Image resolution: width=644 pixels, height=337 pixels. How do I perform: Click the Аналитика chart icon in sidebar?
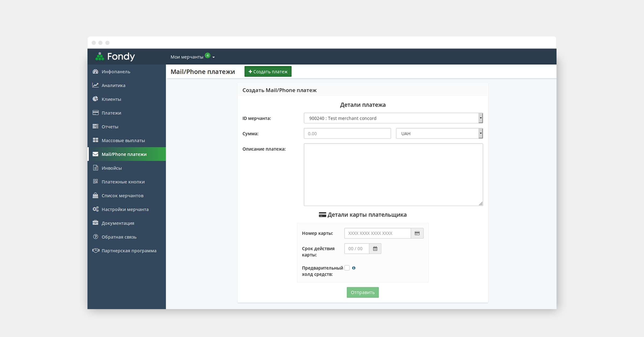[95, 85]
